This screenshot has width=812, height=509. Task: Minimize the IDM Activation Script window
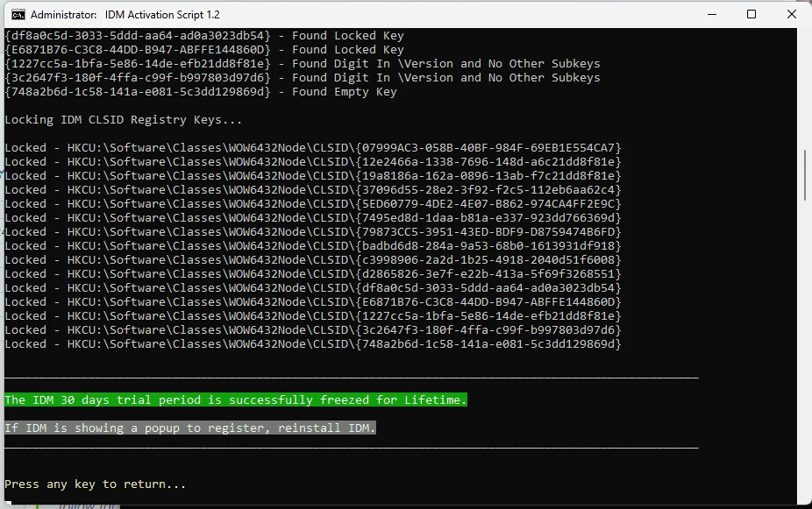click(712, 15)
